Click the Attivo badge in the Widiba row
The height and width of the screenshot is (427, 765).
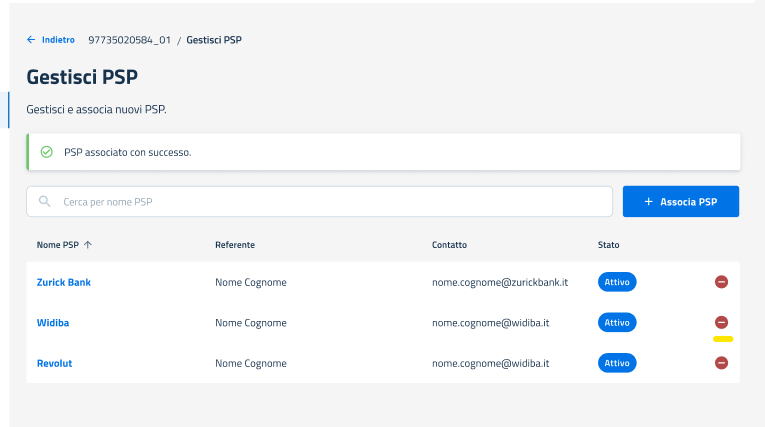617,322
